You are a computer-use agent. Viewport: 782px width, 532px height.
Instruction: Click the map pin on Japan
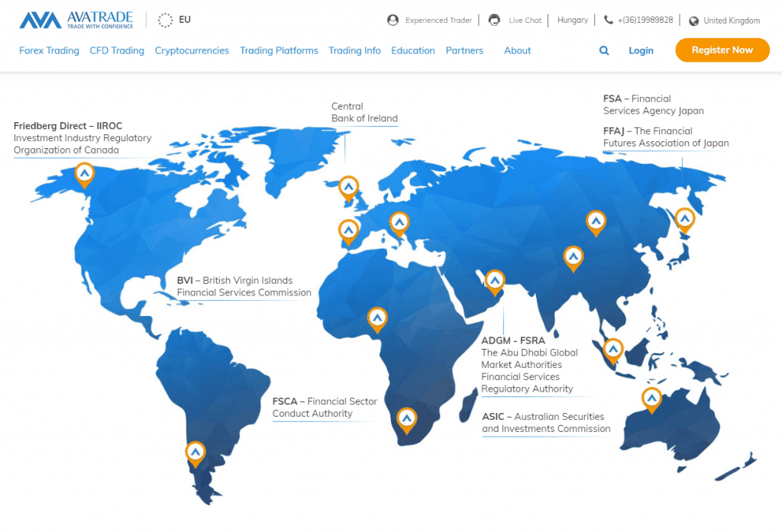point(685,220)
